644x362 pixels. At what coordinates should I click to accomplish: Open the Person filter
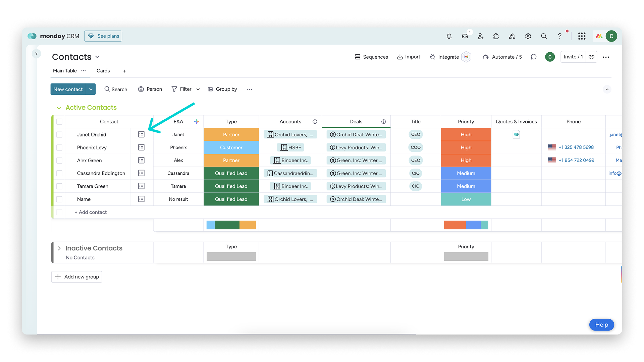[150, 89]
